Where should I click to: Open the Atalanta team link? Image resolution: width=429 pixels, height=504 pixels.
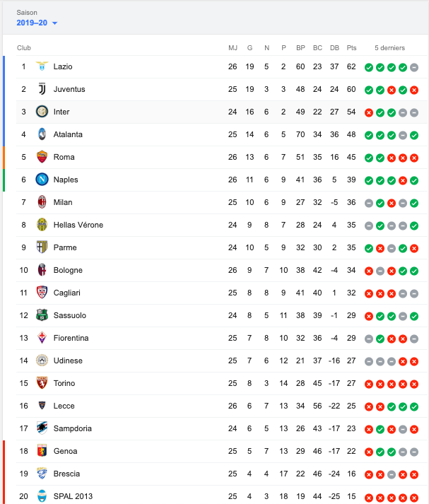click(x=68, y=134)
